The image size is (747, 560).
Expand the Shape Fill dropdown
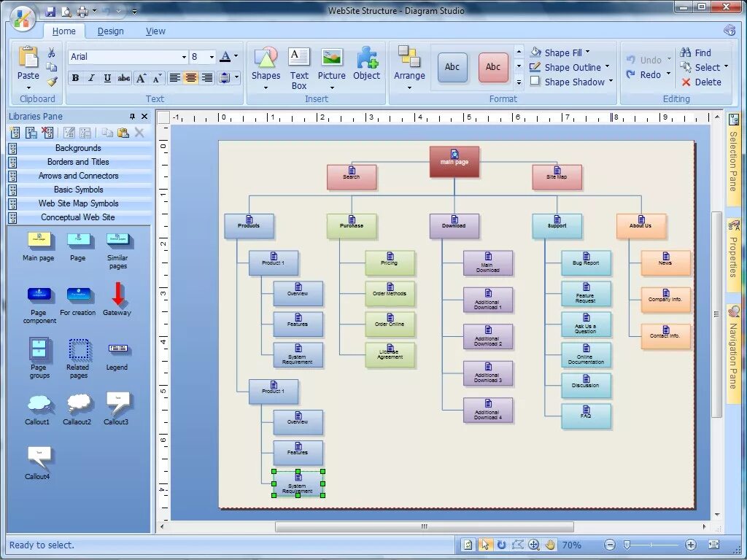point(587,52)
